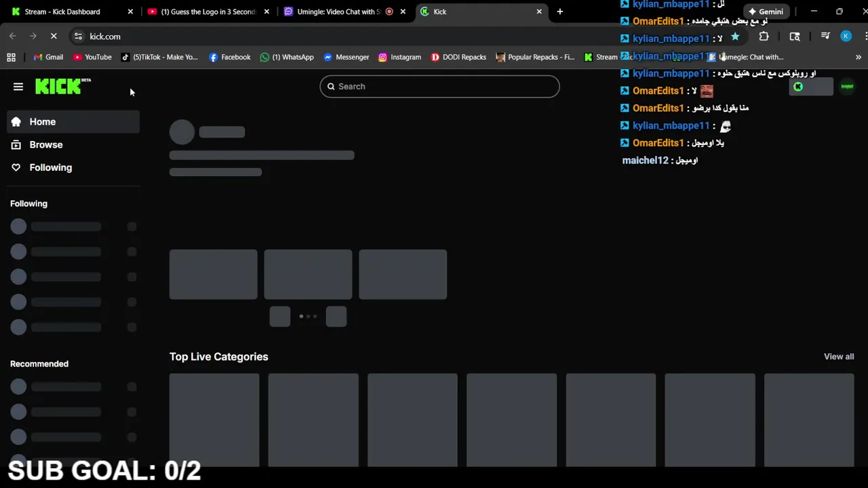The width and height of the screenshot is (868, 488).
Task: View site information icon in address bar
Action: (78, 37)
